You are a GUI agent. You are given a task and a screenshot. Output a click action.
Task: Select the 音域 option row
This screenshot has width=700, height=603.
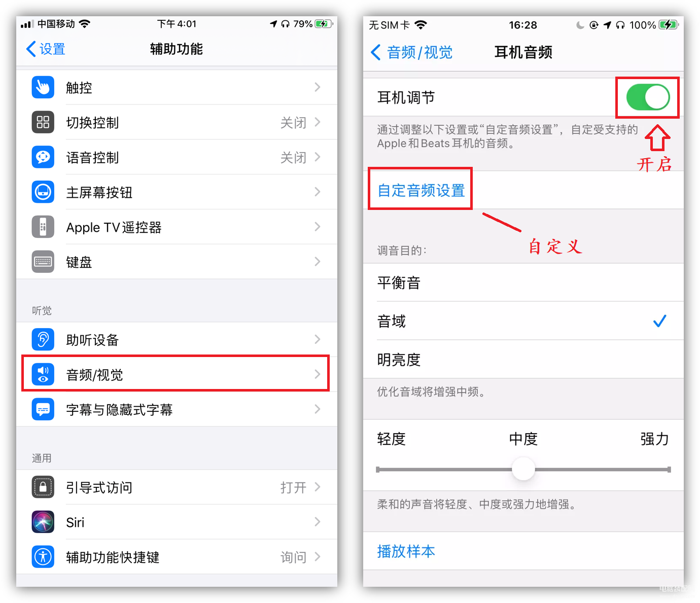[523, 321]
